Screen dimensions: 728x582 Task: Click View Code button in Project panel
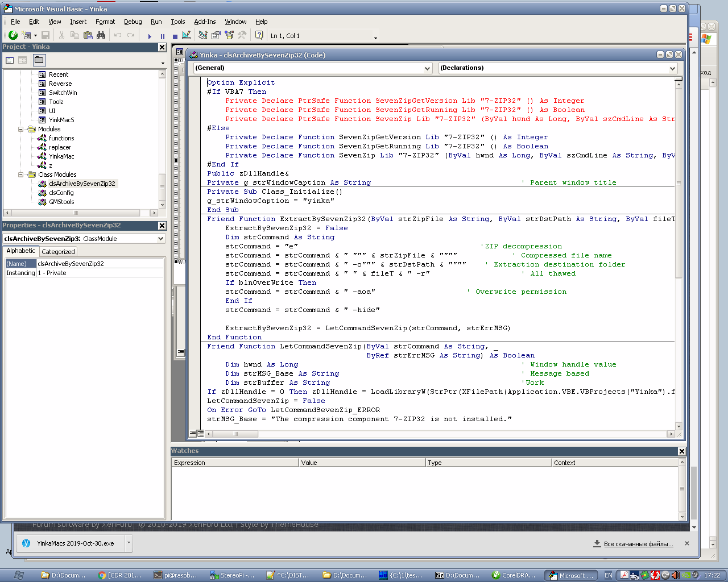(10, 60)
